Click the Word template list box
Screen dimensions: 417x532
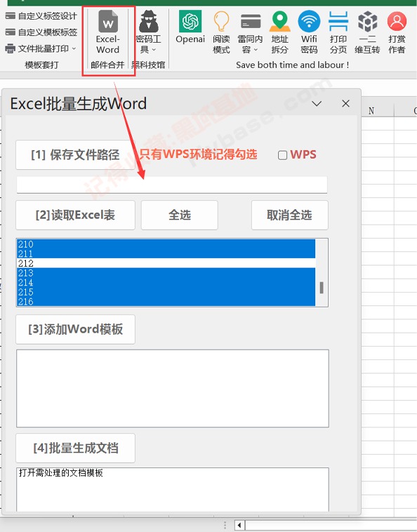pos(173,389)
